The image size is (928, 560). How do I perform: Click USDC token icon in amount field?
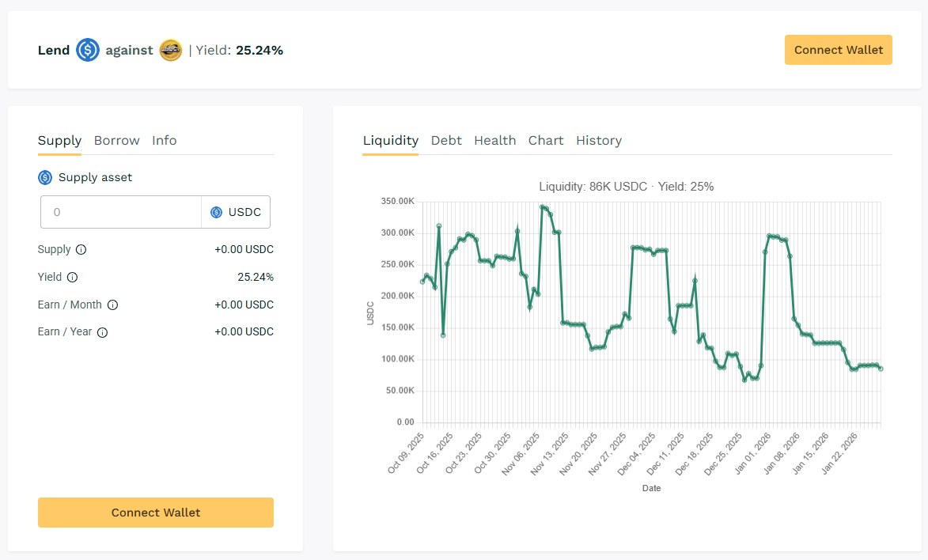tap(216, 213)
